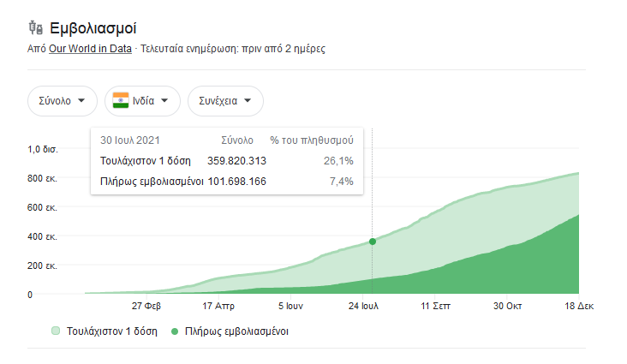Click the 359.820.313 value in tooltip
This screenshot has width=627, height=364.
coord(236,160)
